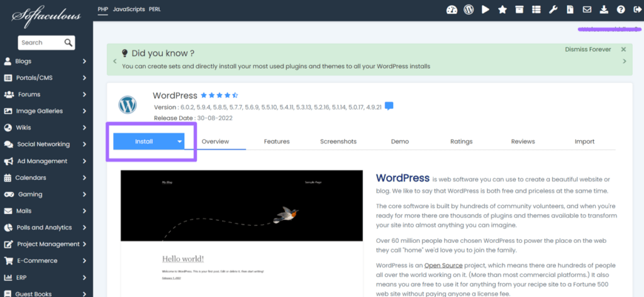Switch to the Demo tab
The height and width of the screenshot is (297, 644).
coord(400,142)
